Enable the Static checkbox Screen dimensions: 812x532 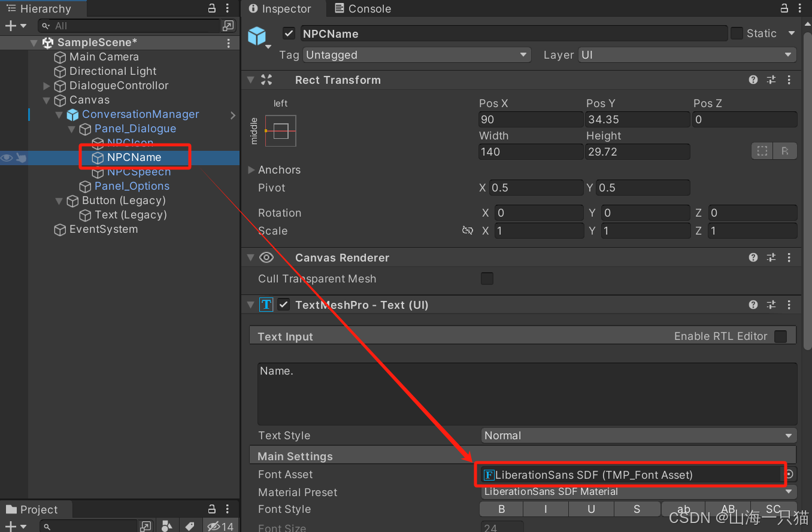pos(737,34)
